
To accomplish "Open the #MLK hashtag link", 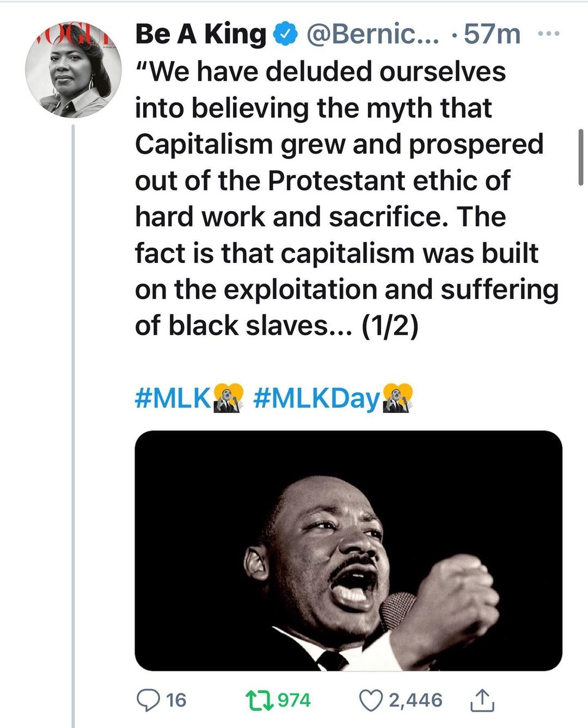I will pos(173,399).
